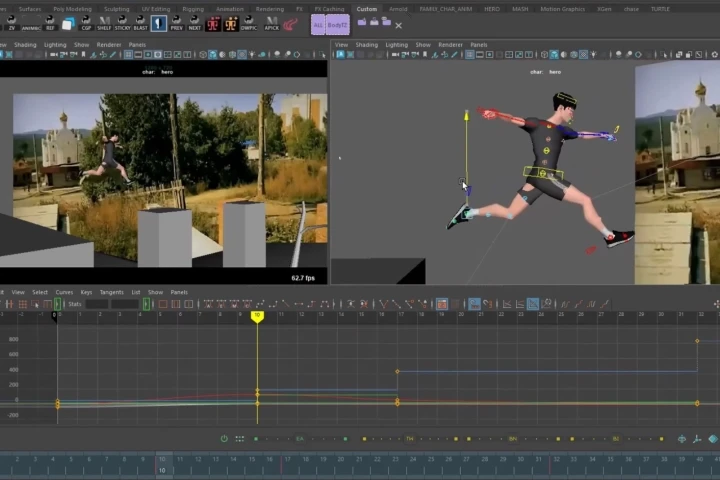Viewport: 720px width, 480px height.
Task: Click the APICK shelf button
Action: pyautogui.click(x=271, y=23)
